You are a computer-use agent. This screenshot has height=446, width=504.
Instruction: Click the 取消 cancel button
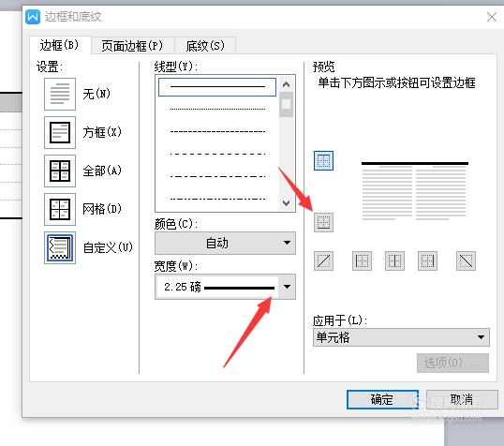pos(462,399)
